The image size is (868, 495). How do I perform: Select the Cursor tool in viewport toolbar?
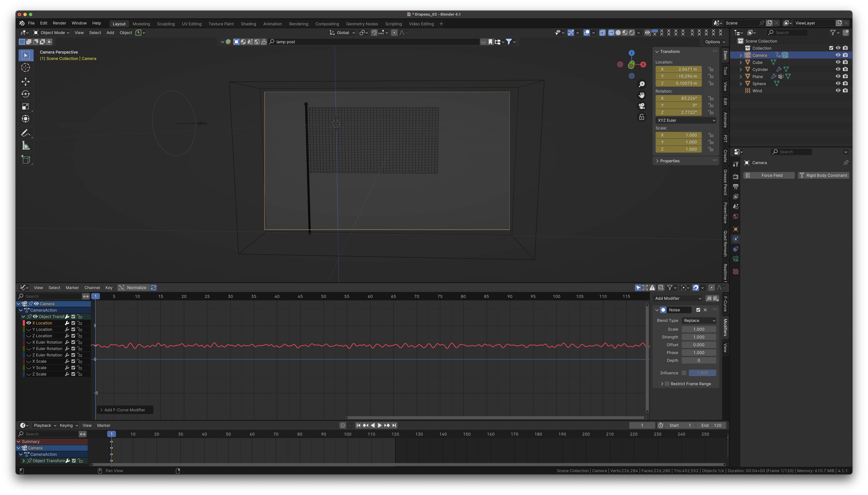pyautogui.click(x=25, y=68)
